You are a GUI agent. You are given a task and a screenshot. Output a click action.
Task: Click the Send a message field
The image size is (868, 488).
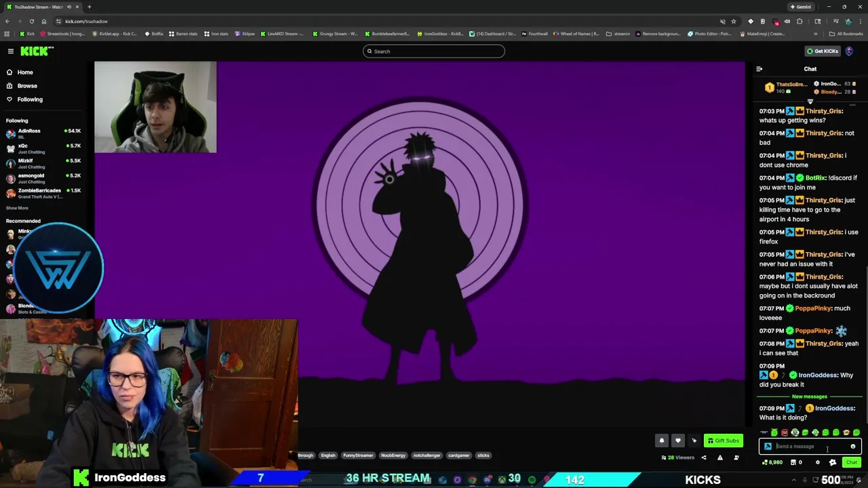pyautogui.click(x=810, y=447)
